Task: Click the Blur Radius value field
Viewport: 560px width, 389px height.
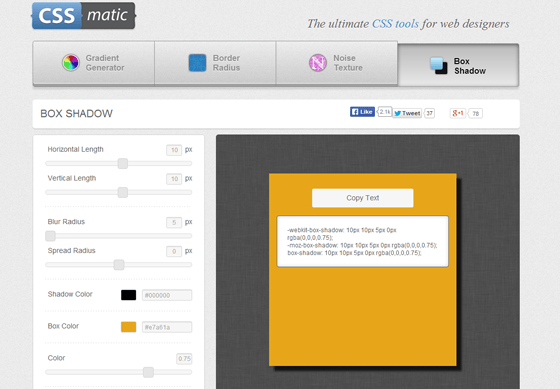Action: tap(174, 223)
